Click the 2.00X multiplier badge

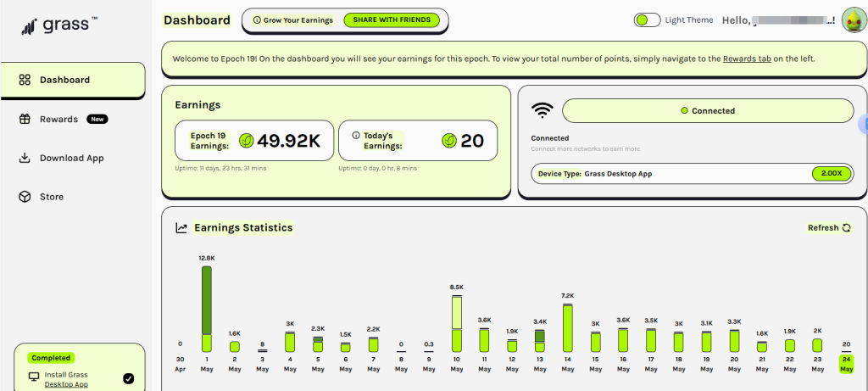pyautogui.click(x=831, y=173)
